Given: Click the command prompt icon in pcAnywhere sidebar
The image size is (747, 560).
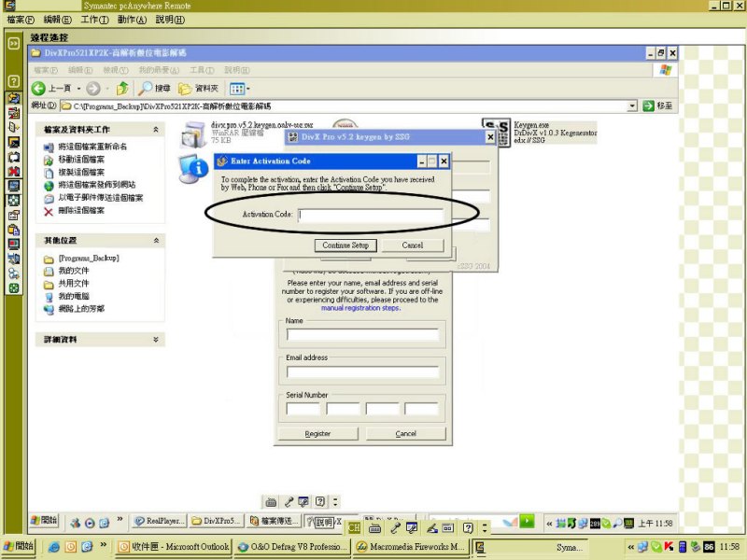Looking at the screenshot, I should pos(14,142).
